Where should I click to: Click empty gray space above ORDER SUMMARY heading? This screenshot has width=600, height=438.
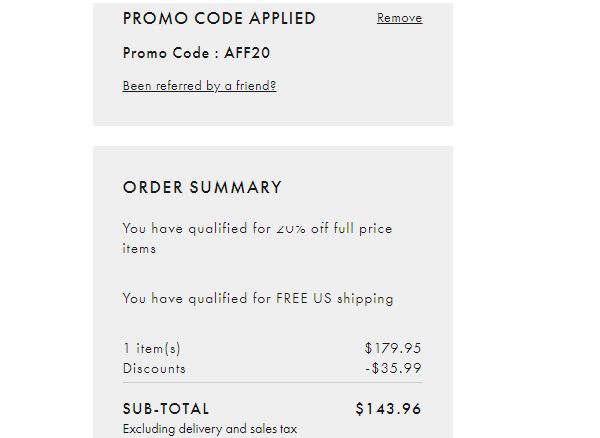tap(273, 163)
